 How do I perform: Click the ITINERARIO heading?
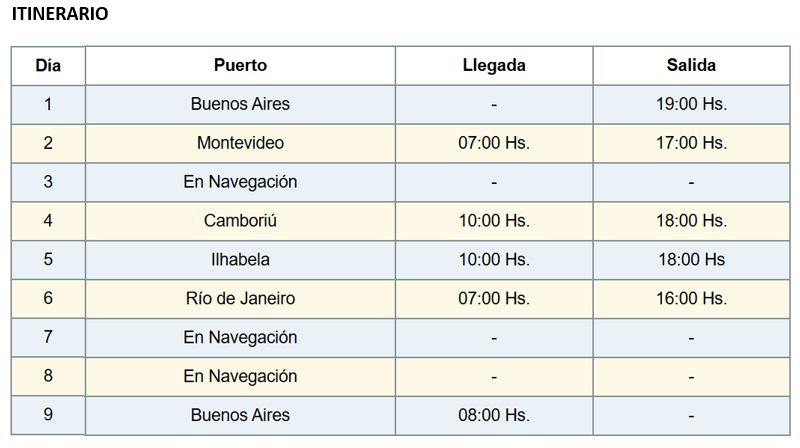click(60, 15)
